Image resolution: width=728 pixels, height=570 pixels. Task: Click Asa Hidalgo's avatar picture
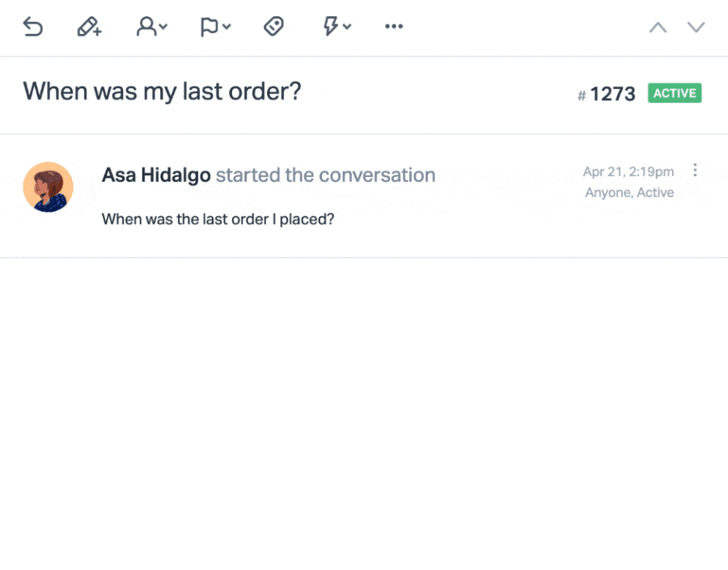click(48, 187)
